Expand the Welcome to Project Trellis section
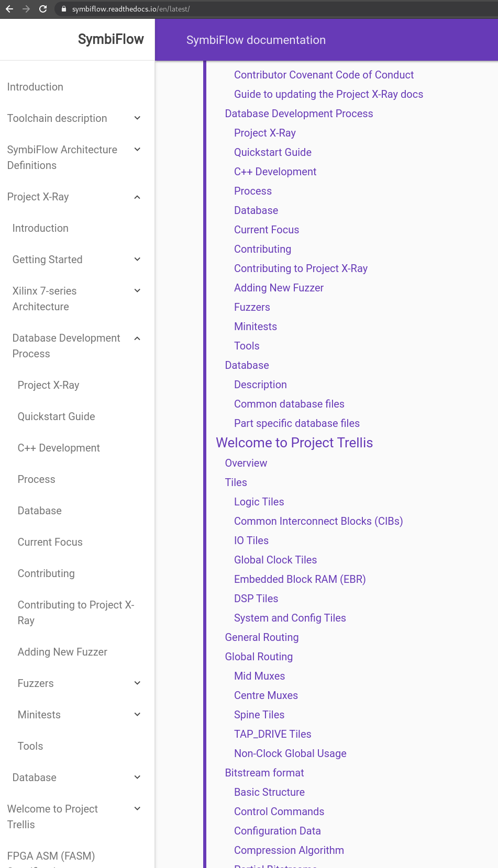This screenshot has width=498, height=868. [x=137, y=808]
